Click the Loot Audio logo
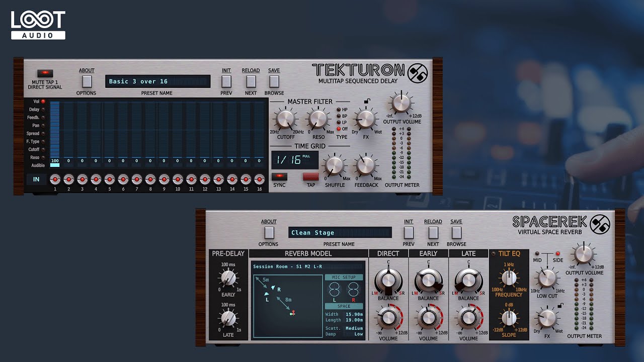 point(38,25)
